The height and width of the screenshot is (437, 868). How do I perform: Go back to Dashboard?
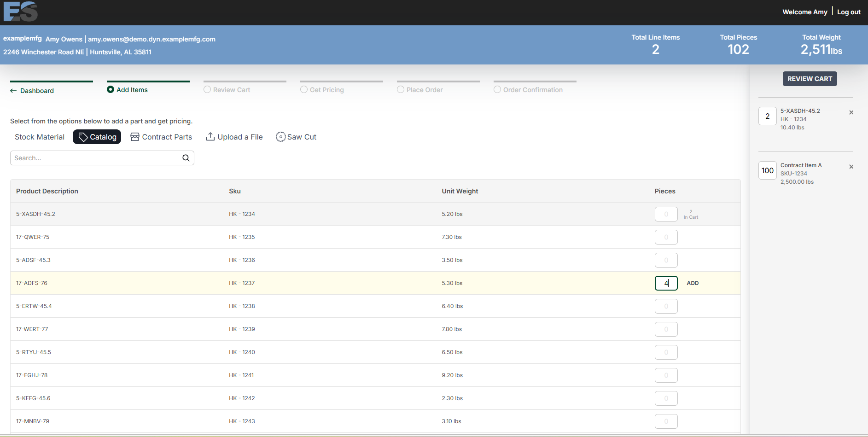[x=32, y=91]
